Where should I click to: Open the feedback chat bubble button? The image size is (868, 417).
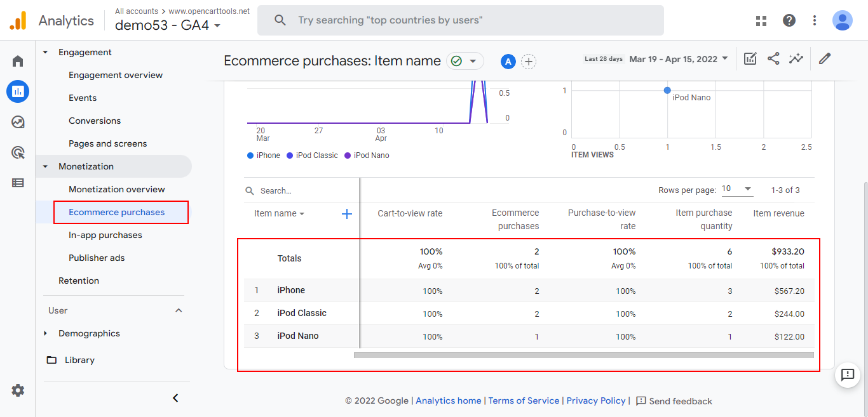pyautogui.click(x=848, y=374)
